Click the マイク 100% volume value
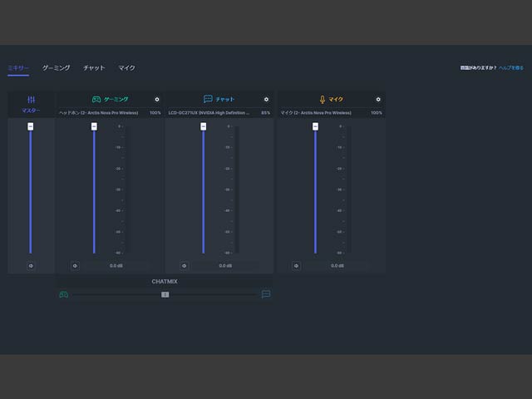This screenshot has width=532, height=399. 377,113
